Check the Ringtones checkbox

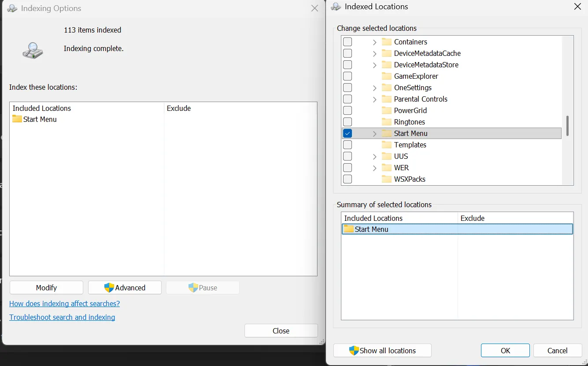[x=348, y=122]
